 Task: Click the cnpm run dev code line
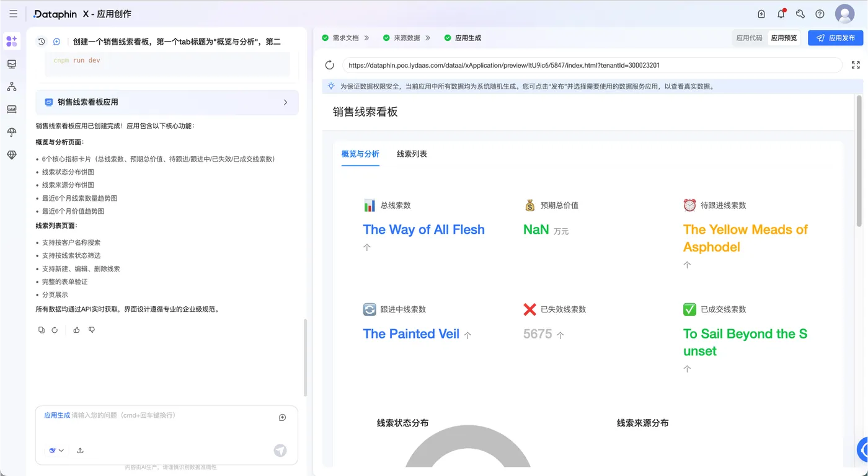[x=77, y=60]
